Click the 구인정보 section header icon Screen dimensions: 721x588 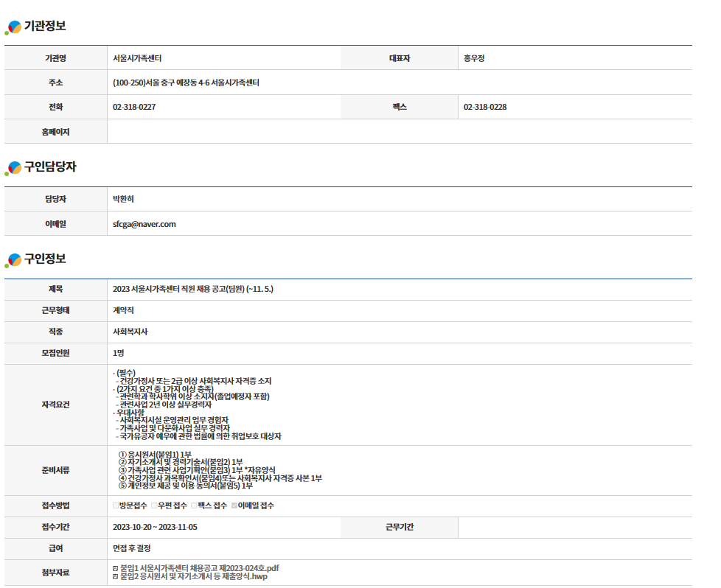point(14,259)
